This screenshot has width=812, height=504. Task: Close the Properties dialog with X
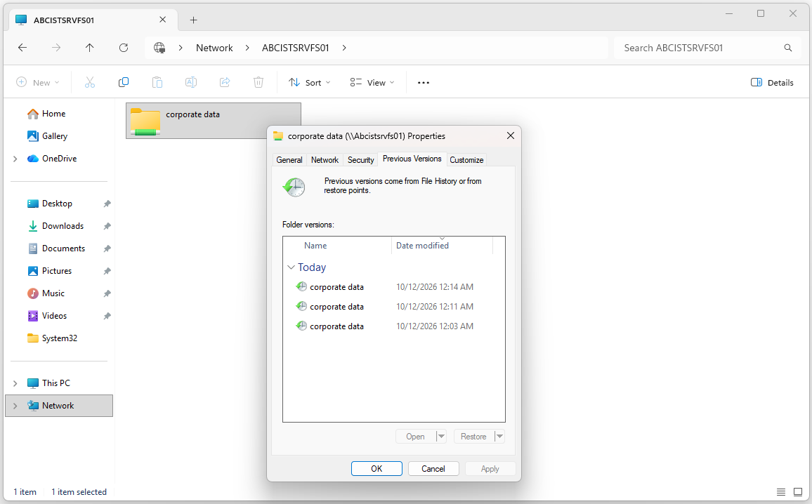(510, 135)
